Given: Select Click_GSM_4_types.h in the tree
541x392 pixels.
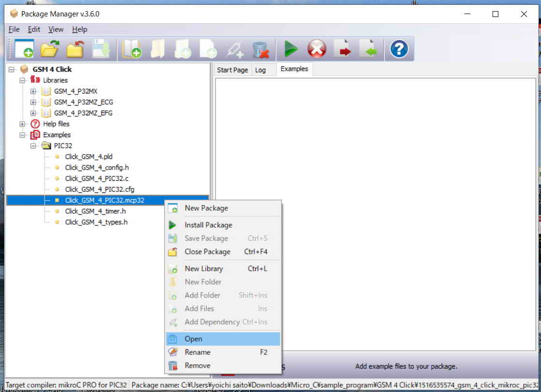Looking at the screenshot, I should click(x=96, y=222).
